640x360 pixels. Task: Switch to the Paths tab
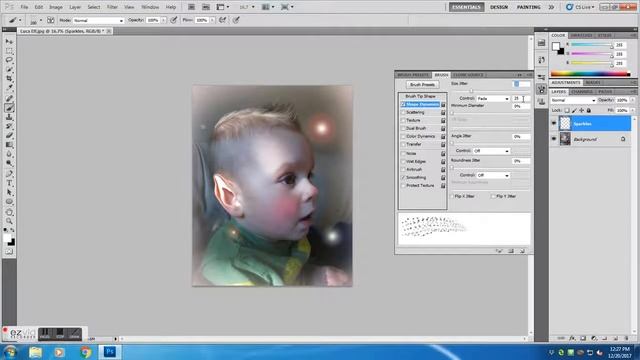pos(605,92)
